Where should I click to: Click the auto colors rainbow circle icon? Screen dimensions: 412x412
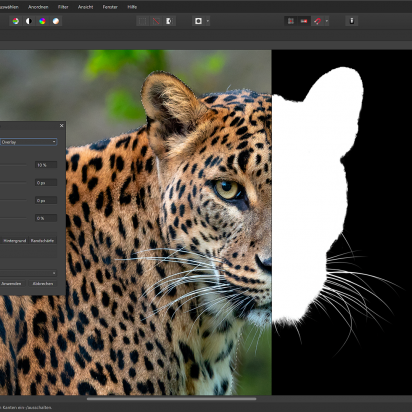click(x=42, y=21)
